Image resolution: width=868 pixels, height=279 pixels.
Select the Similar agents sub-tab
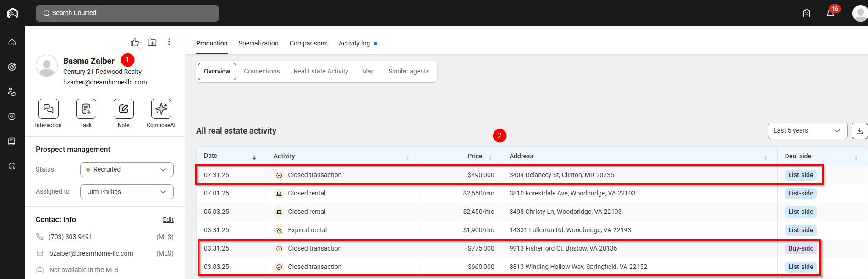click(x=409, y=71)
